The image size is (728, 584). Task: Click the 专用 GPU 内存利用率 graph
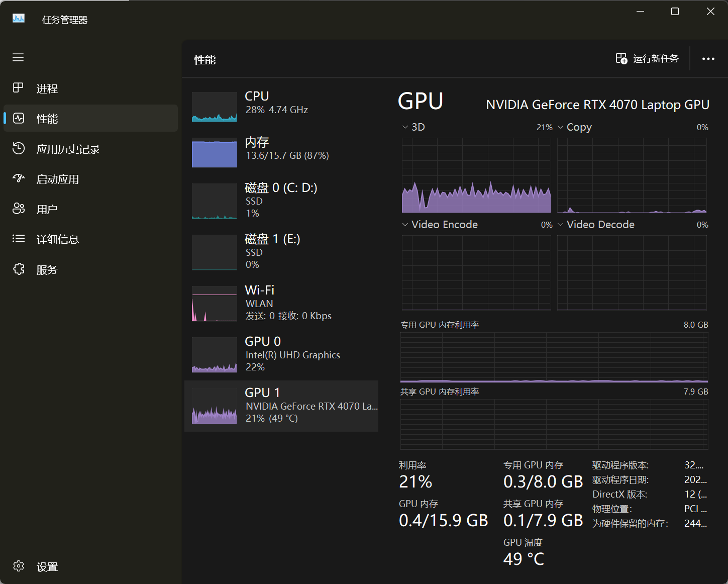coord(554,357)
